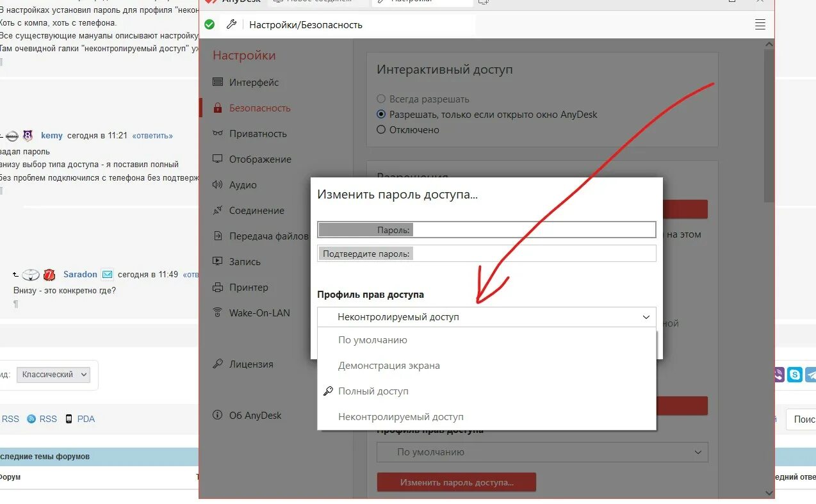Screen dimensions: 816x504
Task: Click the info icon for Об AnyDesk
Action: 218,415
